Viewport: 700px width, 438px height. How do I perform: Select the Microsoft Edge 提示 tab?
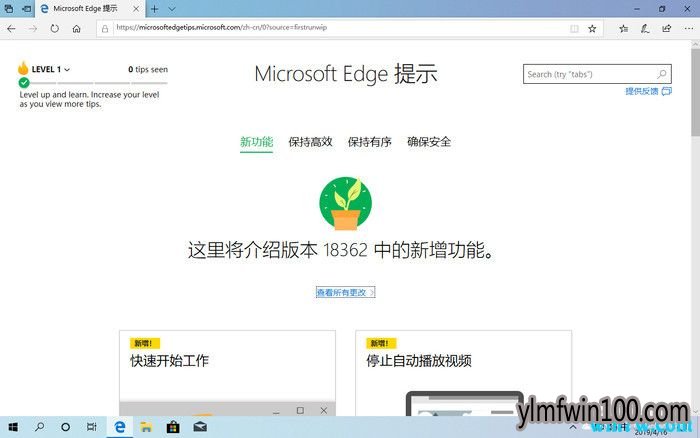click(x=89, y=9)
